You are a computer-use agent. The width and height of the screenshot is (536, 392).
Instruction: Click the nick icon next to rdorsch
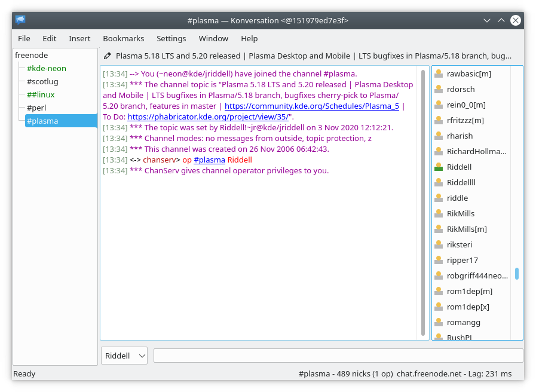click(x=438, y=89)
